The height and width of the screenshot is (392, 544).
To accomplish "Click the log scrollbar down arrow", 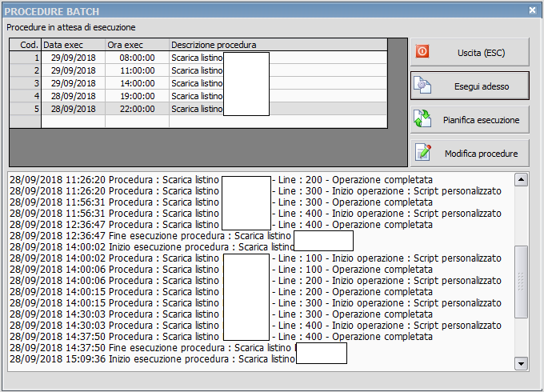I will click(x=521, y=364).
